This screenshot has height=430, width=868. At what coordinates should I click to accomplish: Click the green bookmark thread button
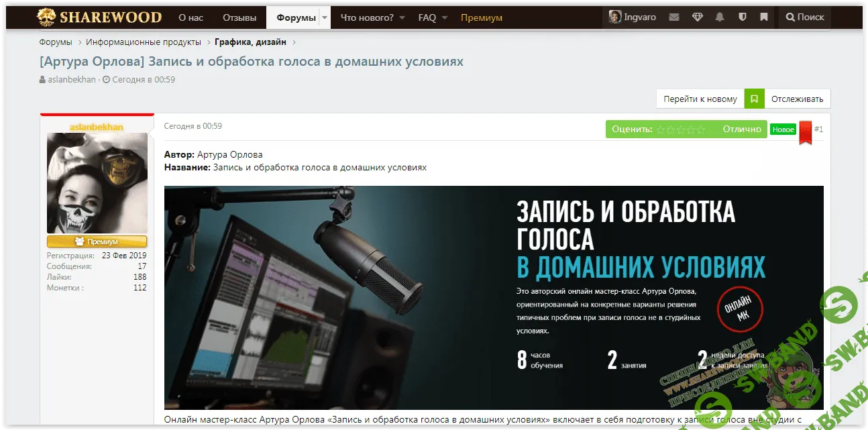[x=754, y=99]
